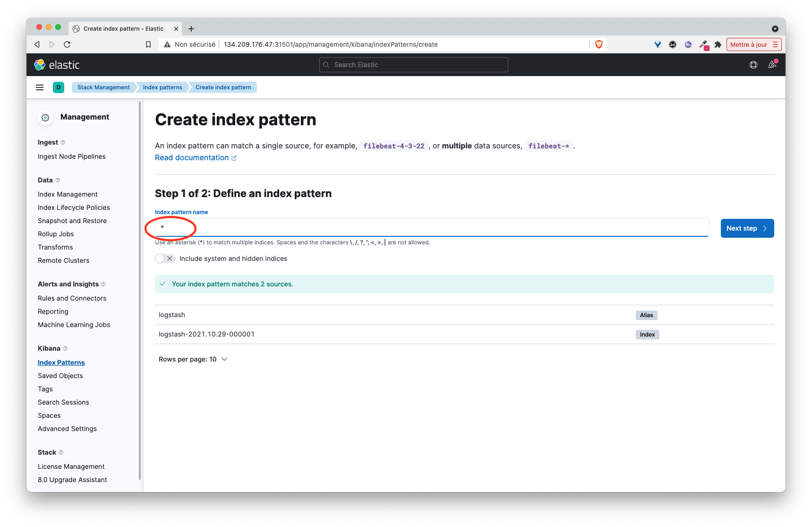The width and height of the screenshot is (812, 527).
Task: Click the Management gear icon
Action: coord(45,118)
